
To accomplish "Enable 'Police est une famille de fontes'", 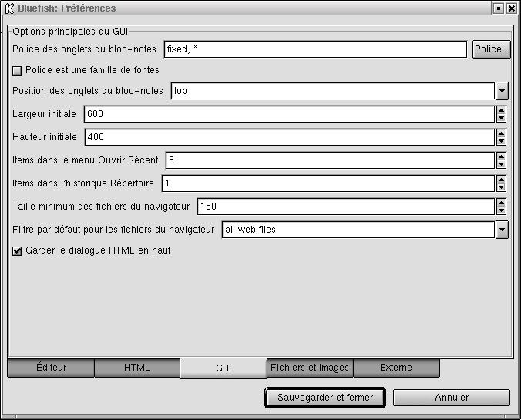I will (18, 70).
